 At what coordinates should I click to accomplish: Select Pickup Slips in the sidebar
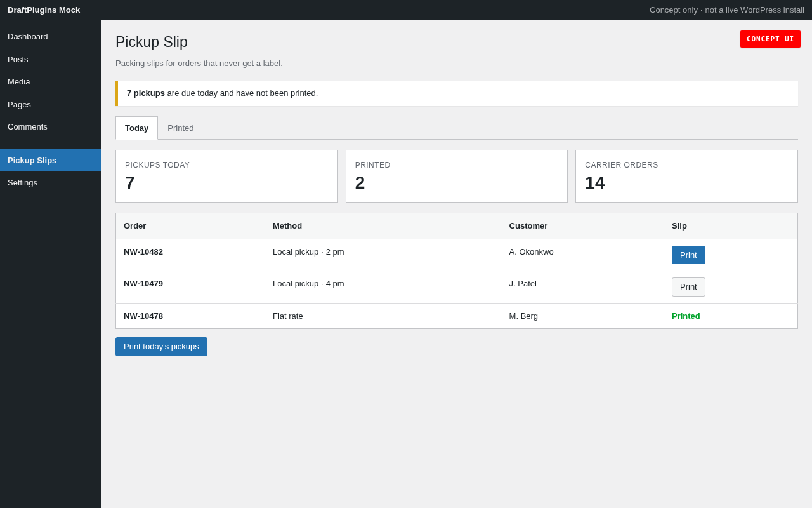coord(51,161)
